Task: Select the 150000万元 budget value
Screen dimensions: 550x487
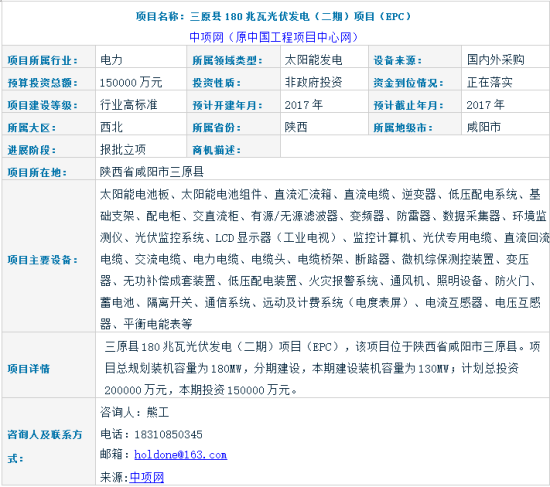Action: 131,82
